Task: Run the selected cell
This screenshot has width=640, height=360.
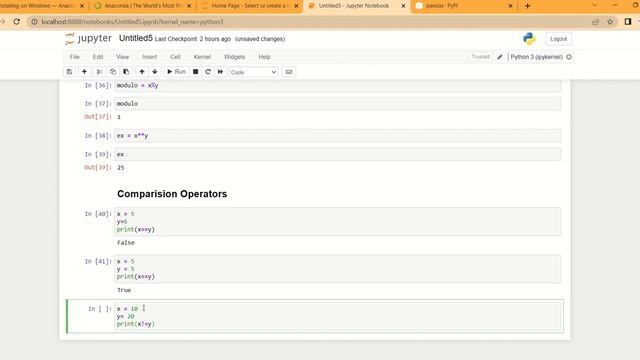Action: coord(176,72)
